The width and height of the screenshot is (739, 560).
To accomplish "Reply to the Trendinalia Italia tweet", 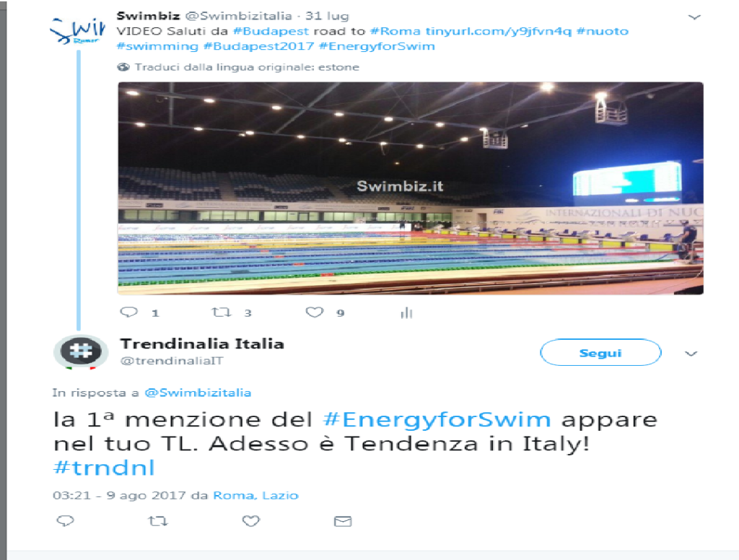I will click(65, 521).
